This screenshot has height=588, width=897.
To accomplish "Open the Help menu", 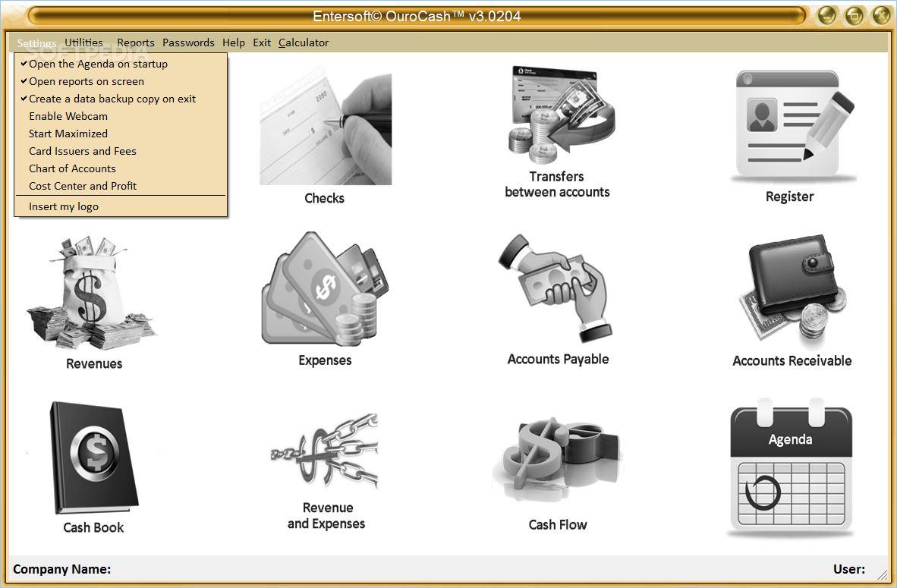I will tap(234, 42).
